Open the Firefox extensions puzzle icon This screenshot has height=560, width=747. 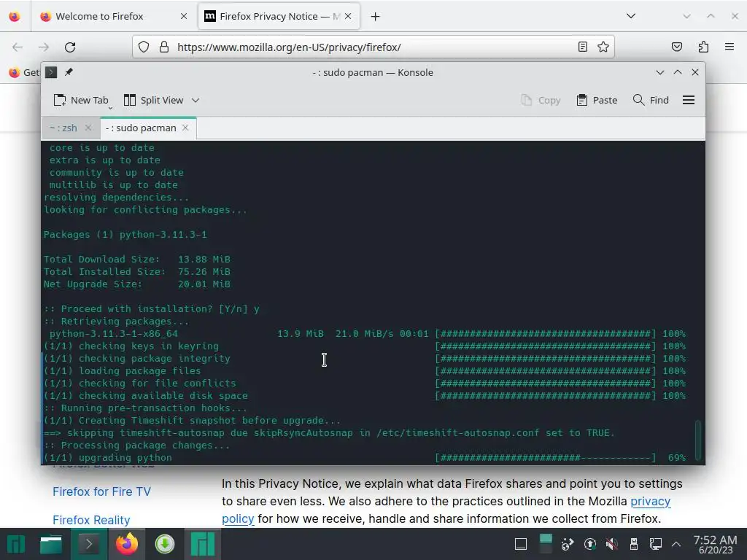(703, 47)
